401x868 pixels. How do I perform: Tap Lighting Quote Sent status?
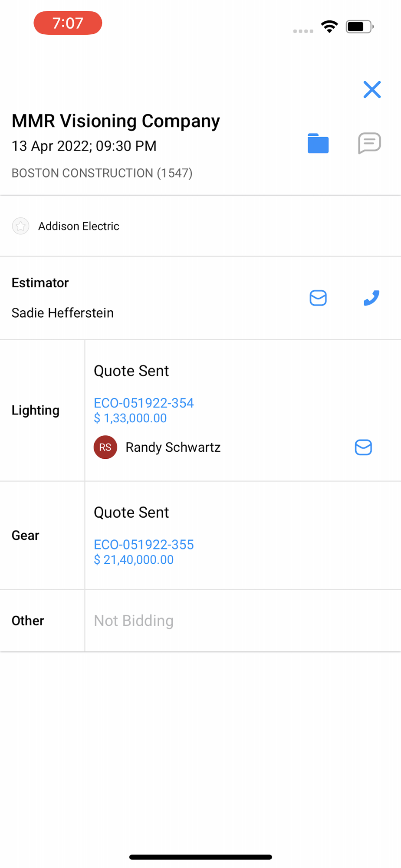131,371
